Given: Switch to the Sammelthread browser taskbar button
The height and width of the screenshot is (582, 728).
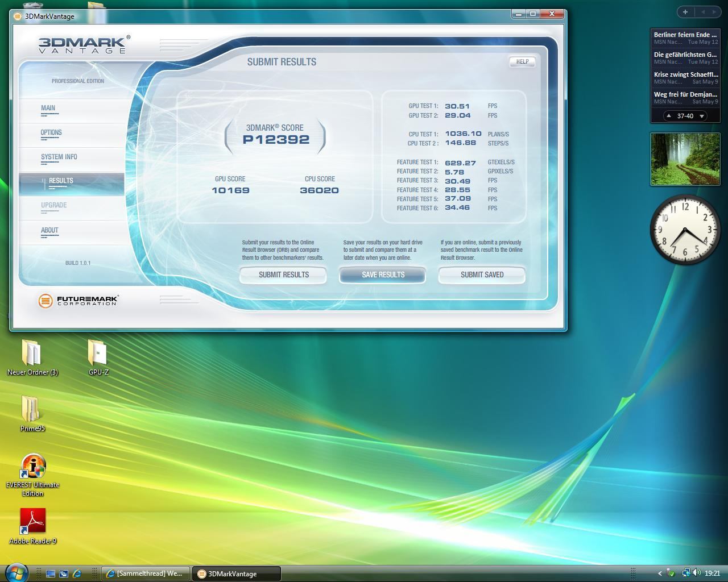Looking at the screenshot, I should click(146, 574).
